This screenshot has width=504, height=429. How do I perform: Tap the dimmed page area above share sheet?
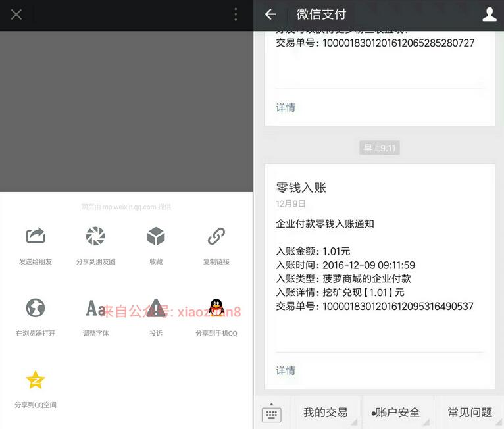(x=126, y=111)
